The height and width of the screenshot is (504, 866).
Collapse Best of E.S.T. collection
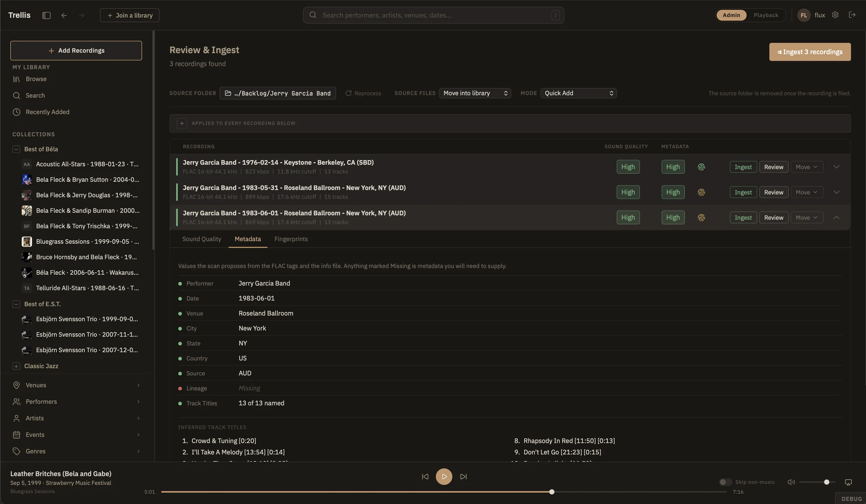(x=16, y=304)
